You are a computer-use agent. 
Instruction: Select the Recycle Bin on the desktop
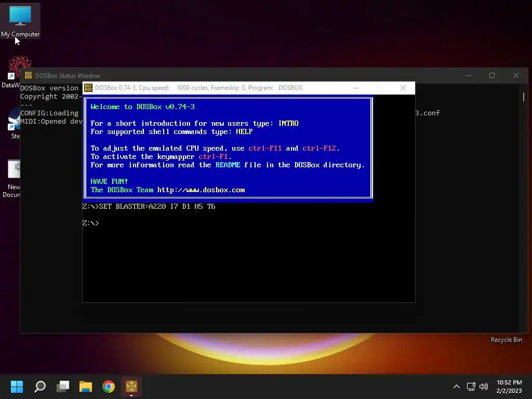pos(506,340)
